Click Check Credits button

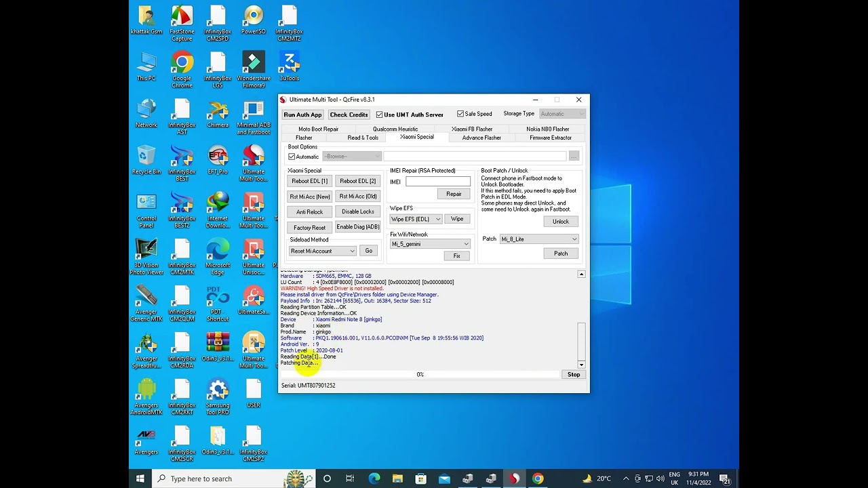pos(349,115)
